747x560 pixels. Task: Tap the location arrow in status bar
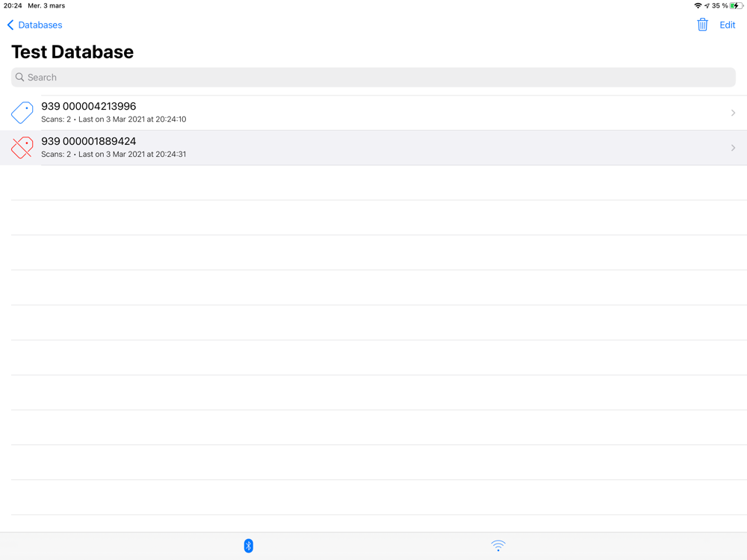[707, 6]
